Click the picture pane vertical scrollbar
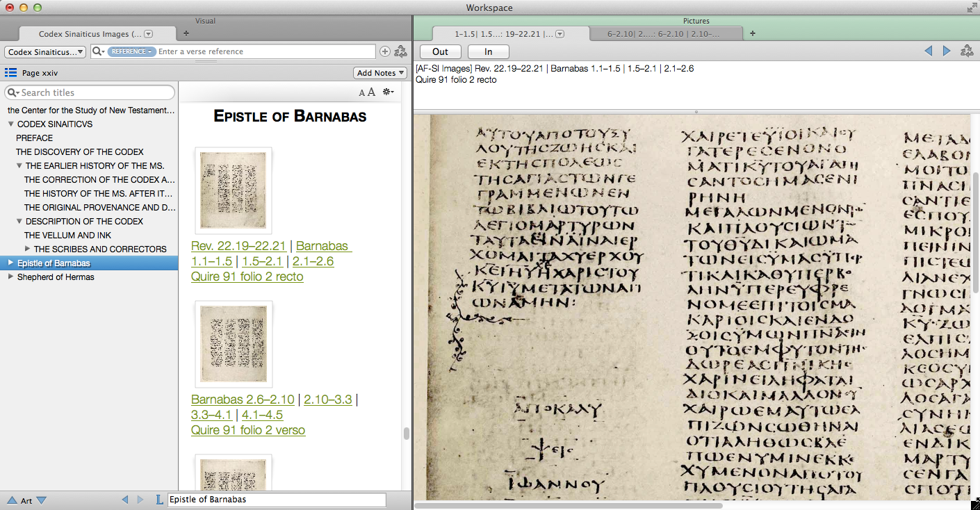The image size is (980, 510). [975, 233]
